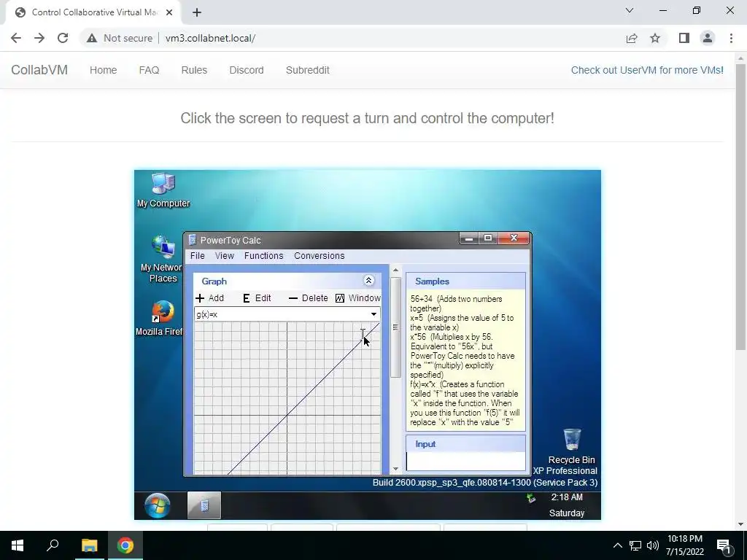Open the Conversions menu
This screenshot has height=560, width=747.
(320, 256)
